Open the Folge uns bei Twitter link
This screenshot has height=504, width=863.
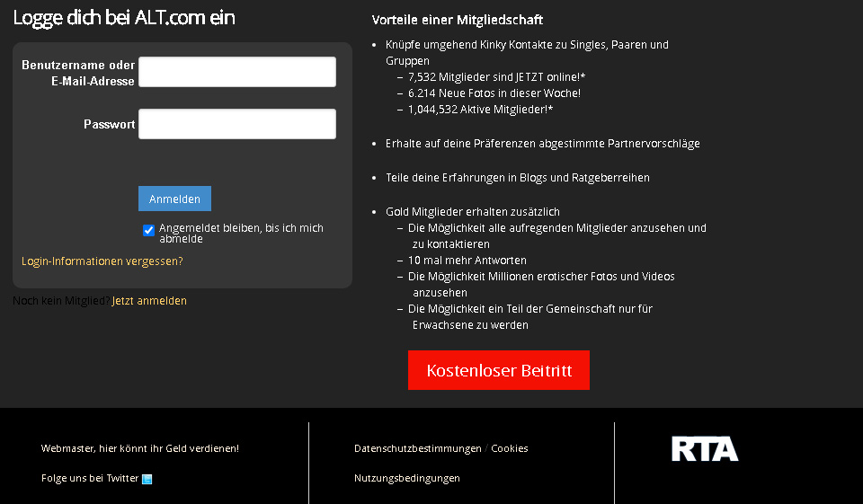coord(90,478)
